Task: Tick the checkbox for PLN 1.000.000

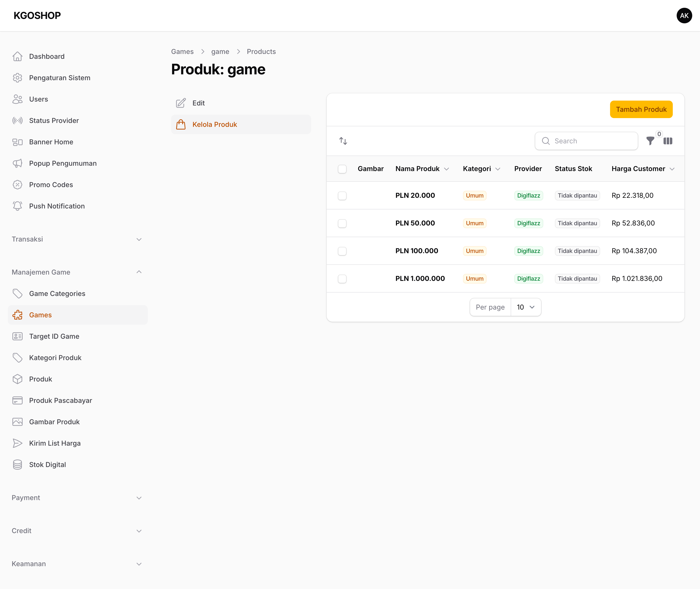Action: (342, 279)
